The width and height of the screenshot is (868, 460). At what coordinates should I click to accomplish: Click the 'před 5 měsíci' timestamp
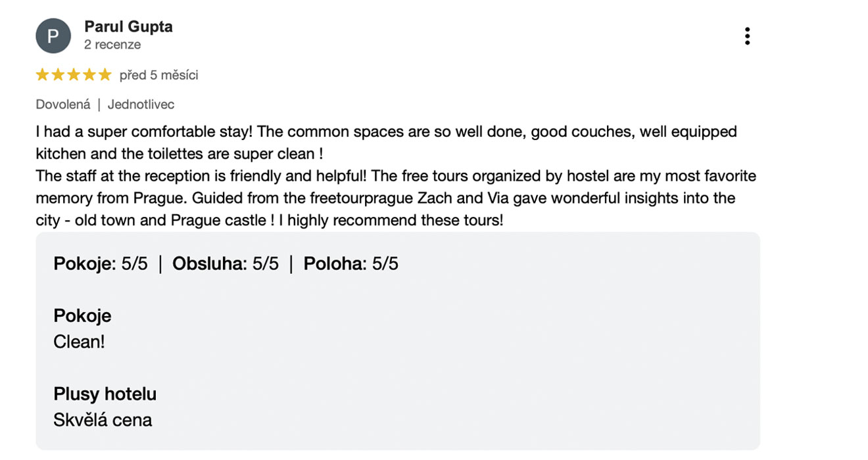click(x=158, y=75)
